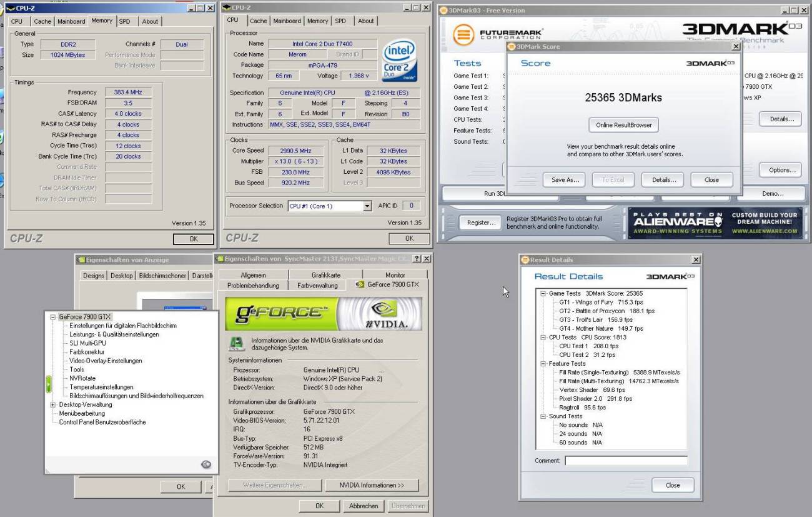Click the ForceWare-Version value 91.31
The image size is (812, 517).
[x=311, y=456]
